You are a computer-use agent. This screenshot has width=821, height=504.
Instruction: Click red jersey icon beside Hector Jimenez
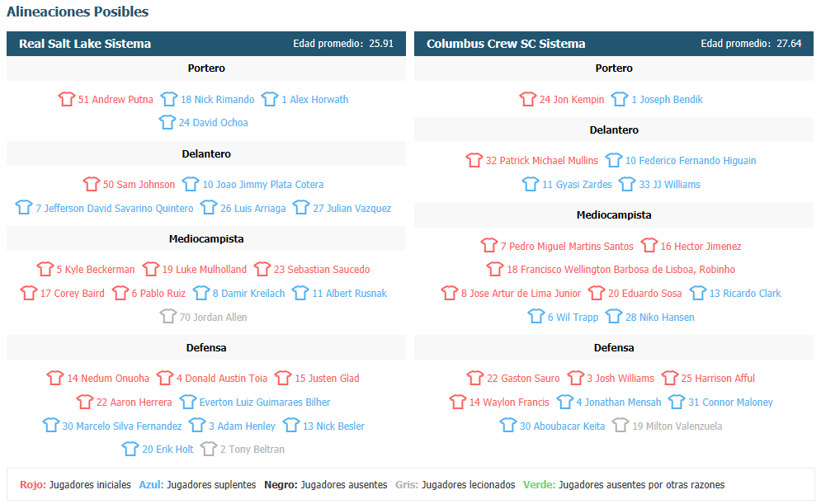pos(649,246)
